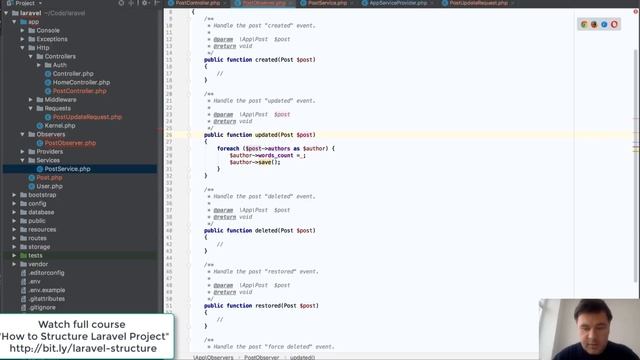
Task: Switch to the PostUpdateRequest.php editor tab
Action: (x=479, y=3)
